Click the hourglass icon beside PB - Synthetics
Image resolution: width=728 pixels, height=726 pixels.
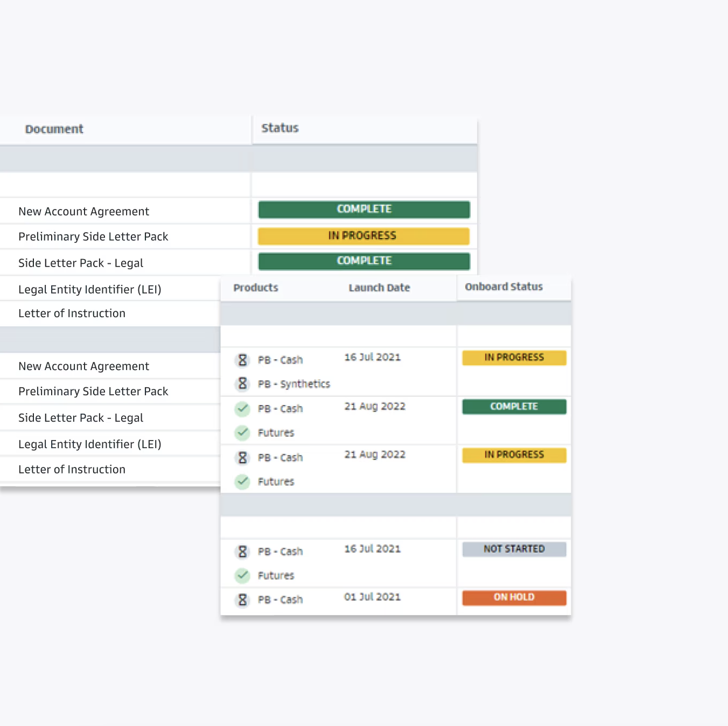pyautogui.click(x=242, y=383)
